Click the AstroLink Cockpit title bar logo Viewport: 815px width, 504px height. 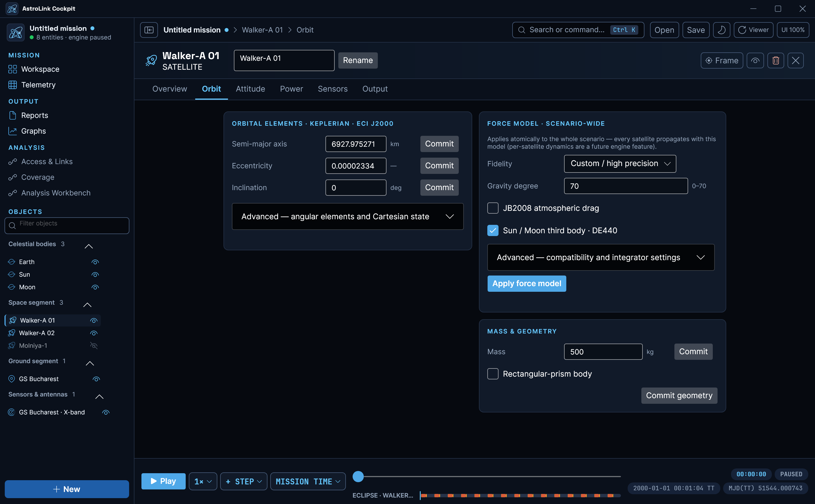[12, 9]
